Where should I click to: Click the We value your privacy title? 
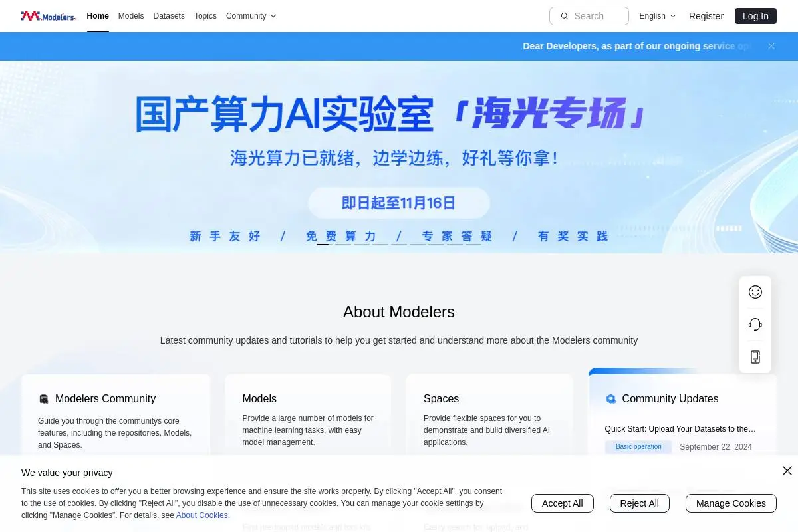pos(66,473)
